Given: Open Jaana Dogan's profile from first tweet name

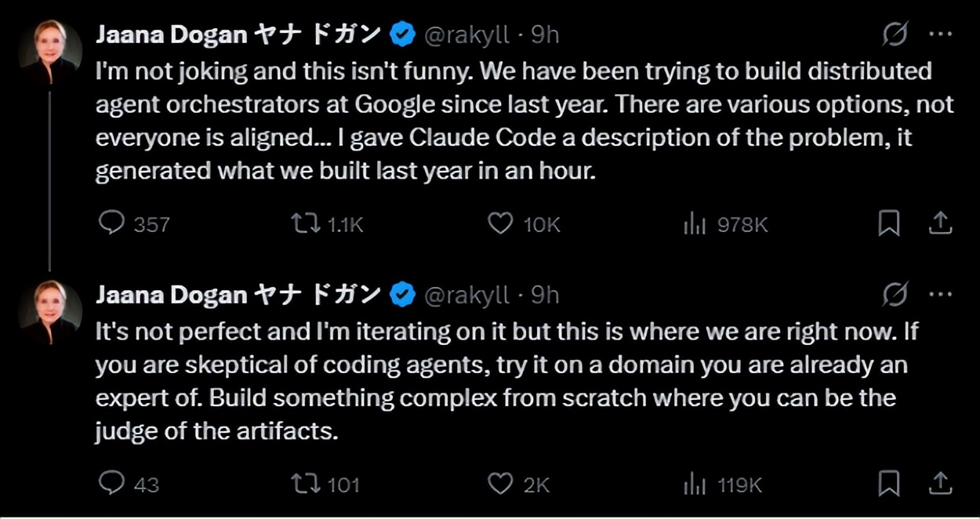Looking at the screenshot, I should click(171, 34).
